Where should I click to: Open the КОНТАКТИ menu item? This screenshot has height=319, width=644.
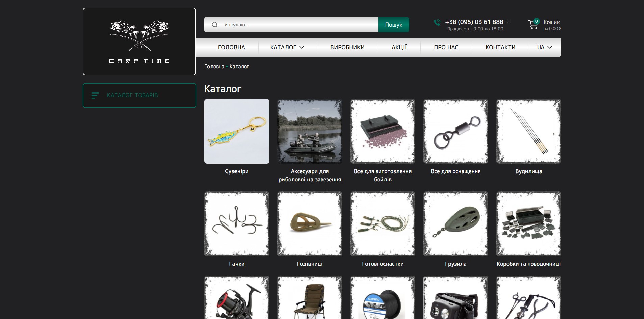tap(500, 47)
